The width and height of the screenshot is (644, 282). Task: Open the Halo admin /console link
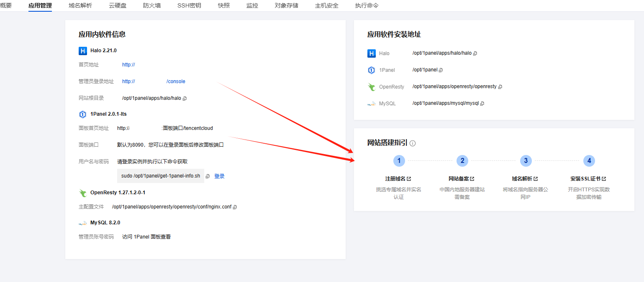154,81
